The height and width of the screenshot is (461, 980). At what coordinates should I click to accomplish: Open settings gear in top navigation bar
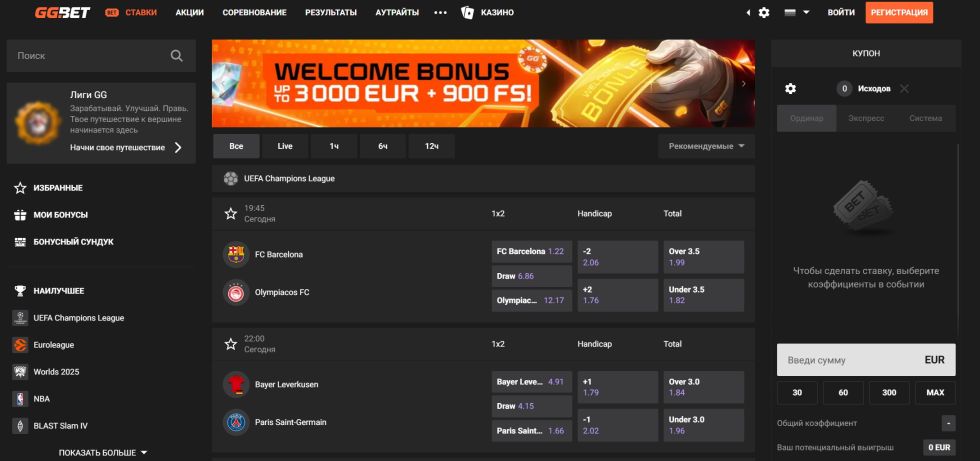click(x=764, y=13)
